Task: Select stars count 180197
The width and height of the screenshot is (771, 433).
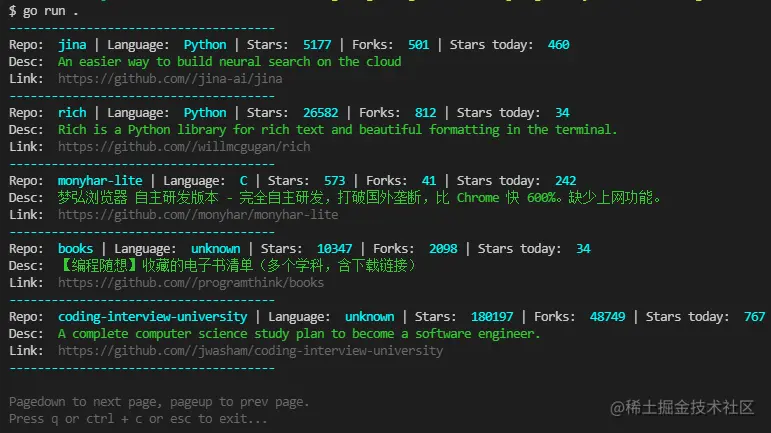Action: 492,317
